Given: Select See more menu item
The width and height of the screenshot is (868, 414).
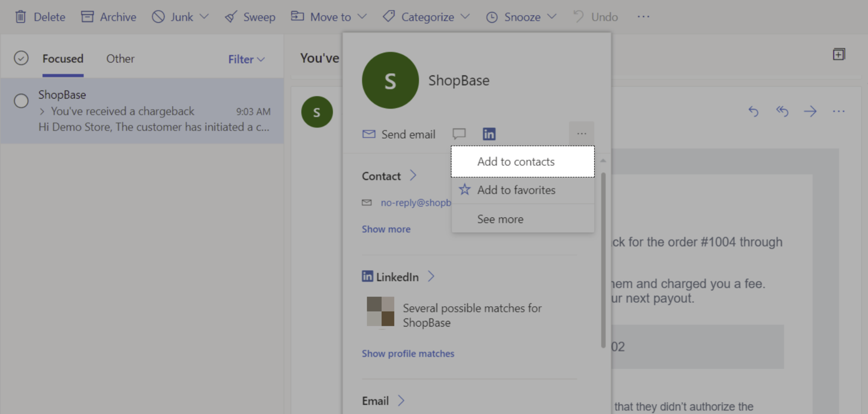Looking at the screenshot, I should click(x=522, y=219).
